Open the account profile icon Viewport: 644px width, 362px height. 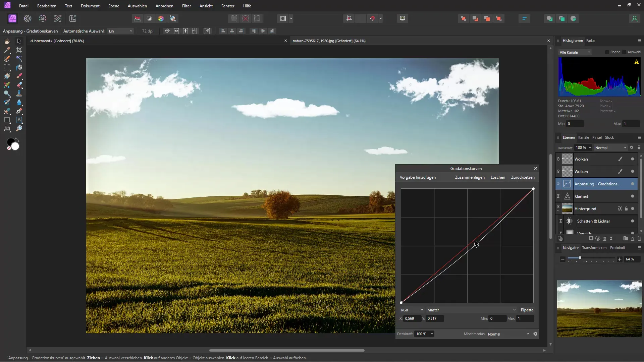point(634,19)
